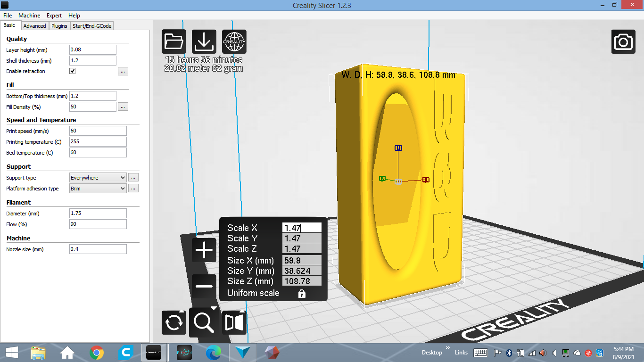Image resolution: width=644 pixels, height=362 pixels.
Task: Click the blue Z-axis scale handle
Action: click(398, 148)
